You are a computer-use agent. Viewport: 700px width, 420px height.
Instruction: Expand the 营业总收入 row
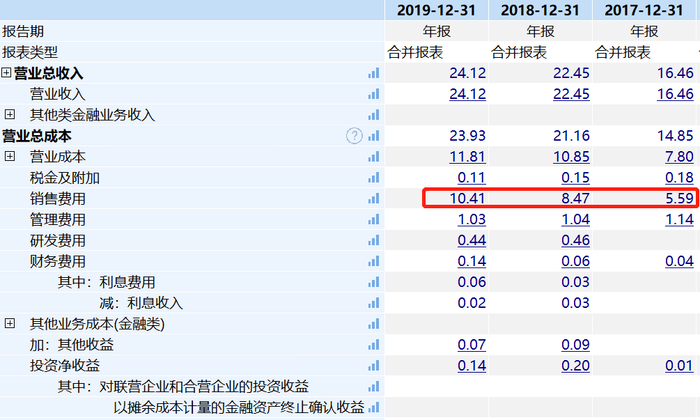6,73
